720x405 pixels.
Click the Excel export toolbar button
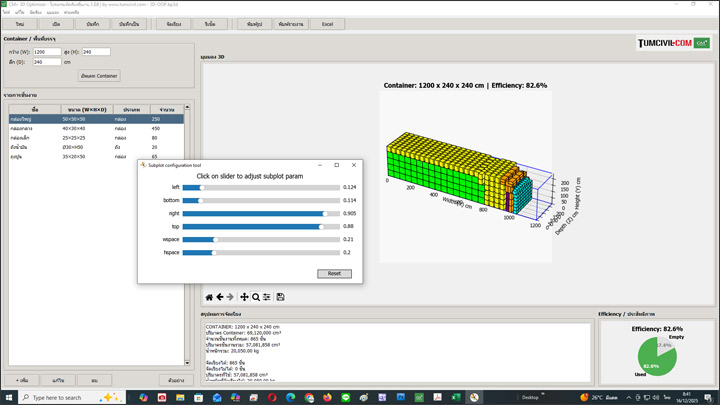pos(326,23)
